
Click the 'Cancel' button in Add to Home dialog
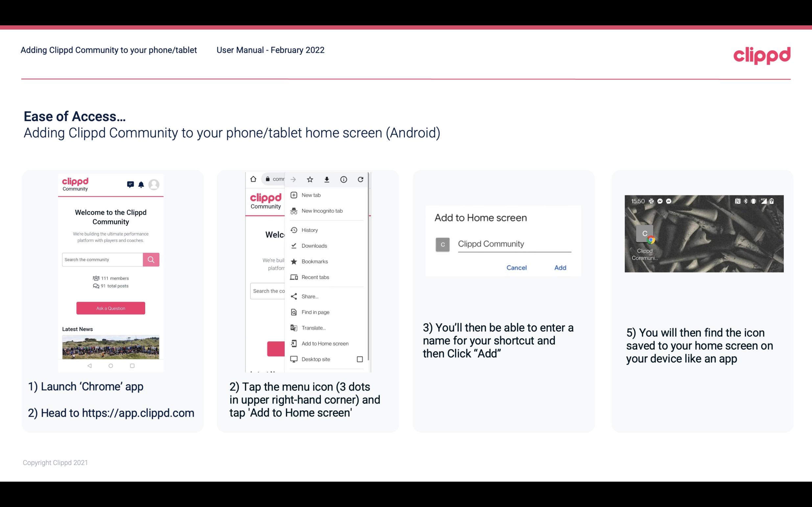click(x=517, y=268)
